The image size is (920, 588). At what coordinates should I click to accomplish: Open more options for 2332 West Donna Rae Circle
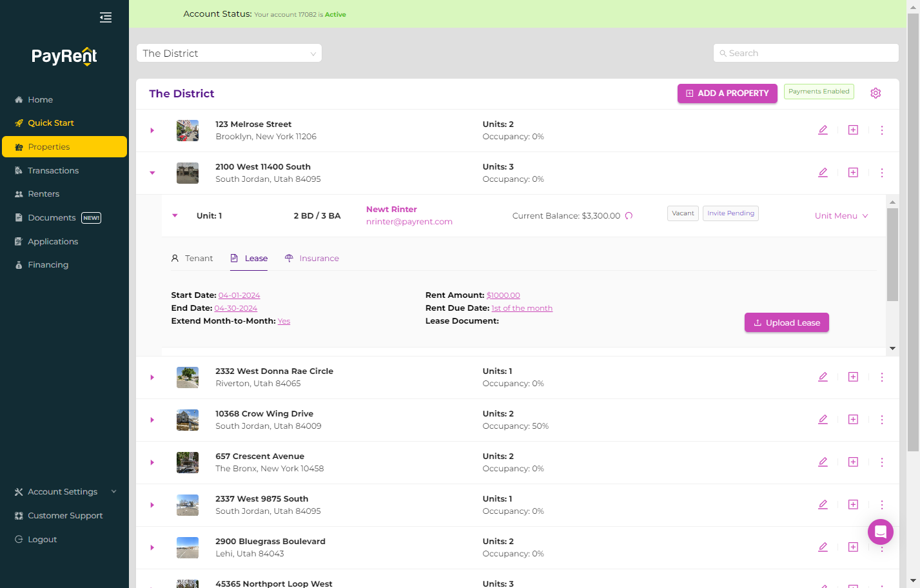(x=882, y=377)
